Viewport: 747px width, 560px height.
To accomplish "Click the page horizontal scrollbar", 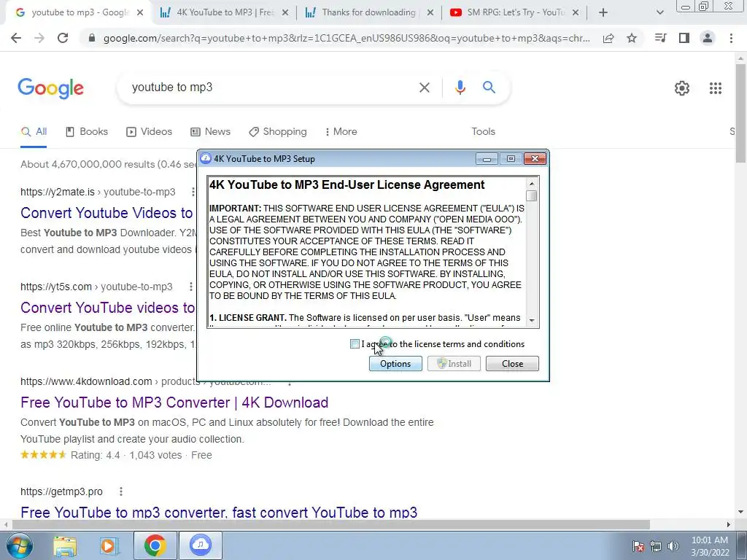I will pyautogui.click(x=332, y=524).
